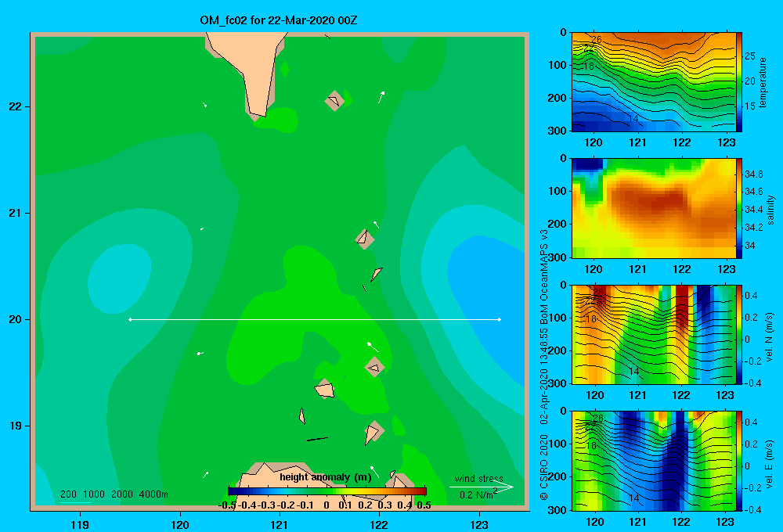Click longitude label 119 on the map axis

[x=80, y=524]
